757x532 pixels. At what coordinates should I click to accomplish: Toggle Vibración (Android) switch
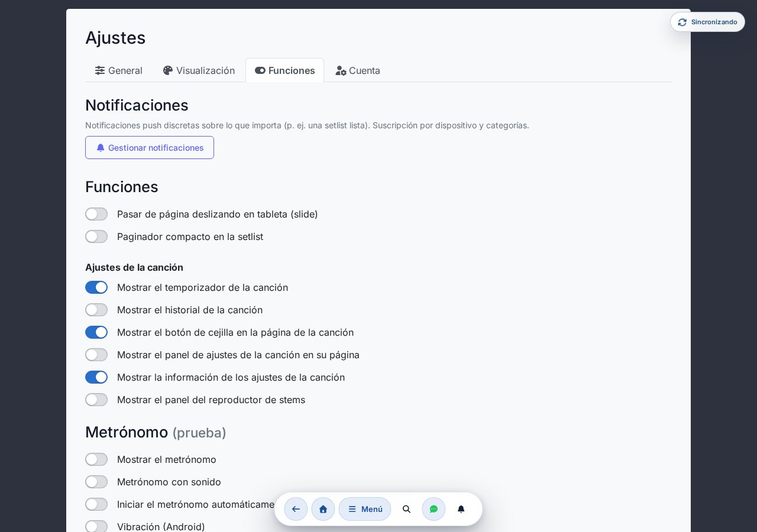click(96, 527)
